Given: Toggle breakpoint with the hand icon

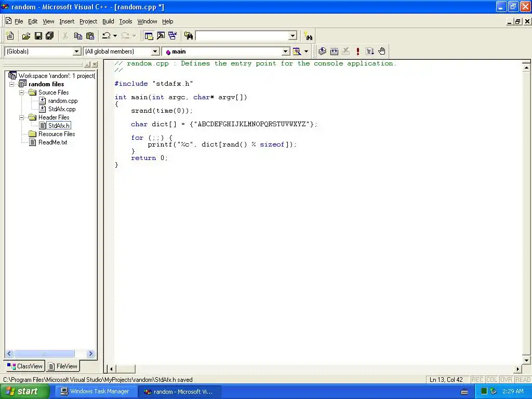Looking at the screenshot, I should 382,51.
